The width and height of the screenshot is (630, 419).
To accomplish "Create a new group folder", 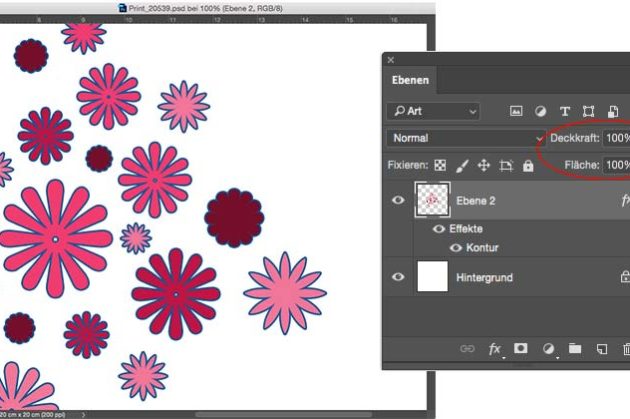I will [x=575, y=349].
